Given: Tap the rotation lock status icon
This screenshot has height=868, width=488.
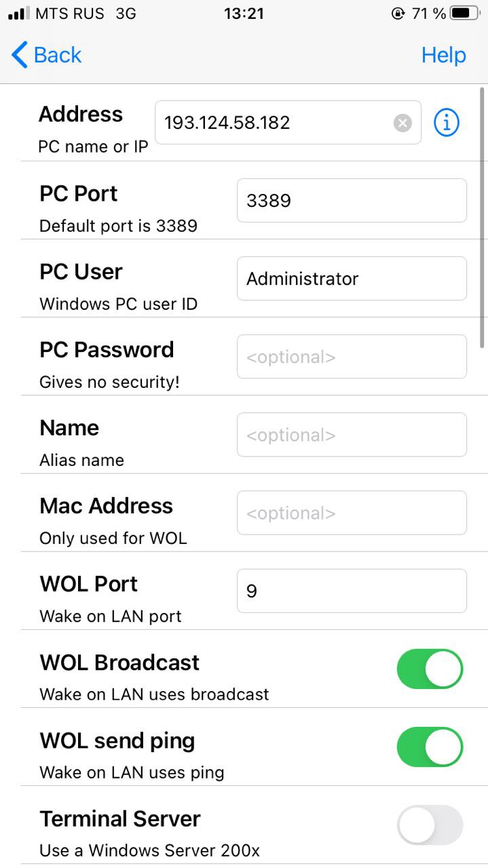Looking at the screenshot, I should (398, 14).
